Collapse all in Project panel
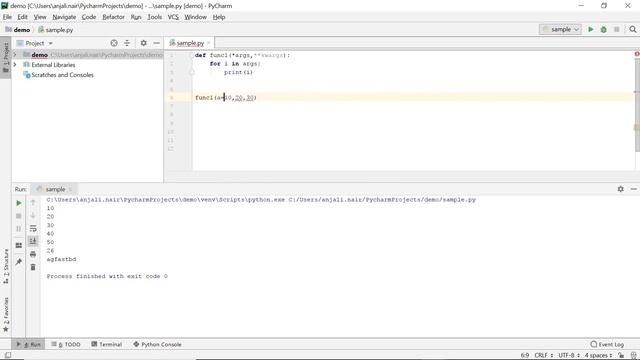640x360 pixels. pos(127,43)
